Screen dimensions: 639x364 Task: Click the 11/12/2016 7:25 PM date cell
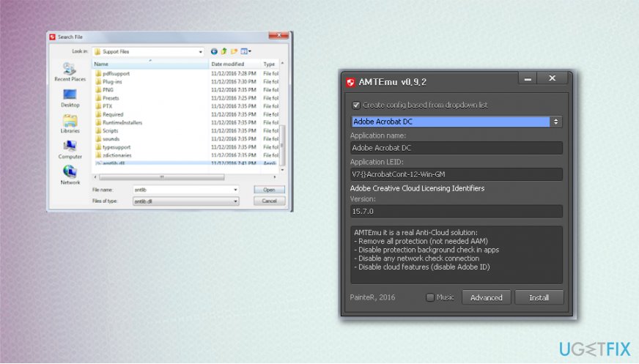(234, 98)
